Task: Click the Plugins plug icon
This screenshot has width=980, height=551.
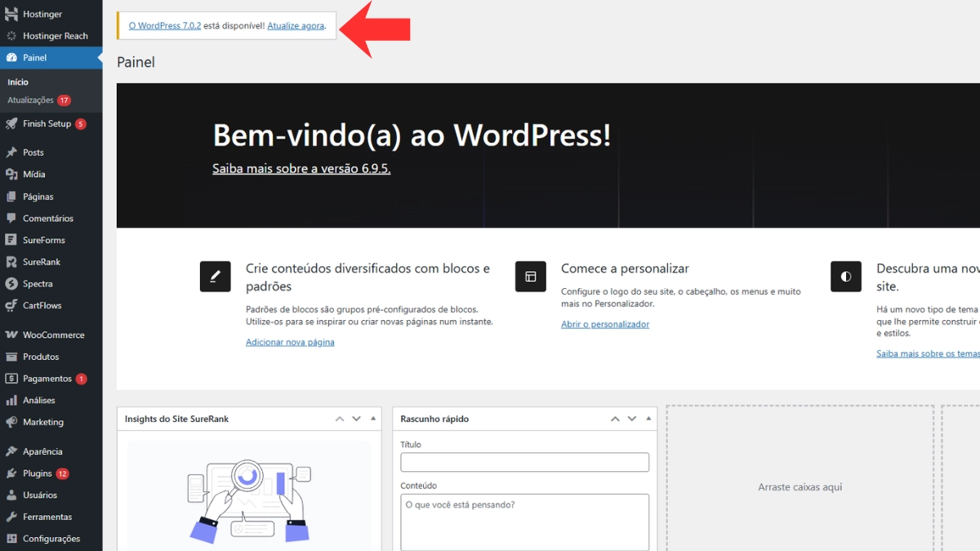Action: [11, 473]
